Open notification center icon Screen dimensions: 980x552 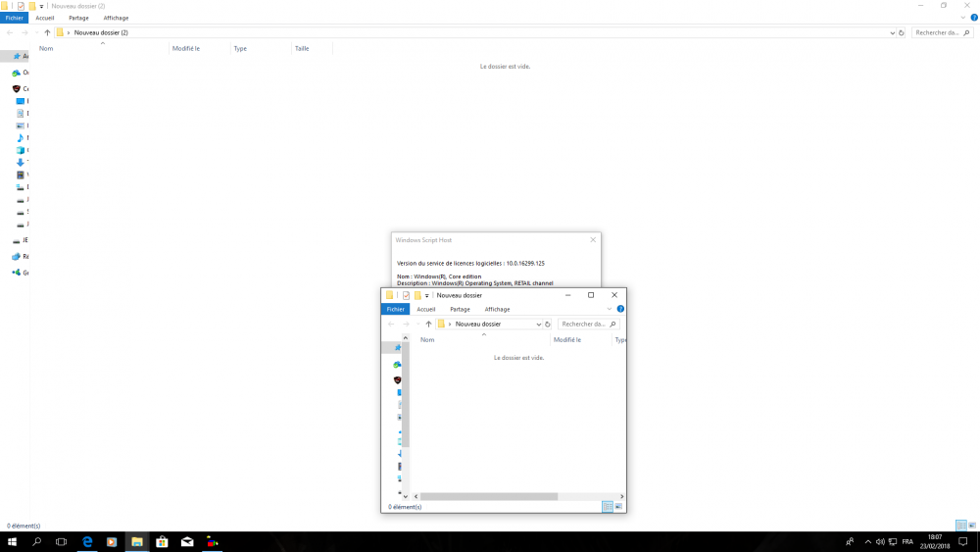pos(963,542)
